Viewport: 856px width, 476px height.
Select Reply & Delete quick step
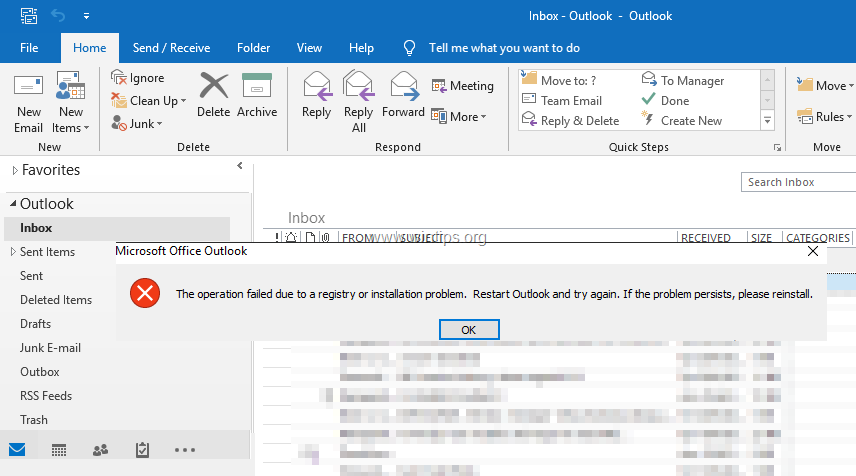click(570, 121)
